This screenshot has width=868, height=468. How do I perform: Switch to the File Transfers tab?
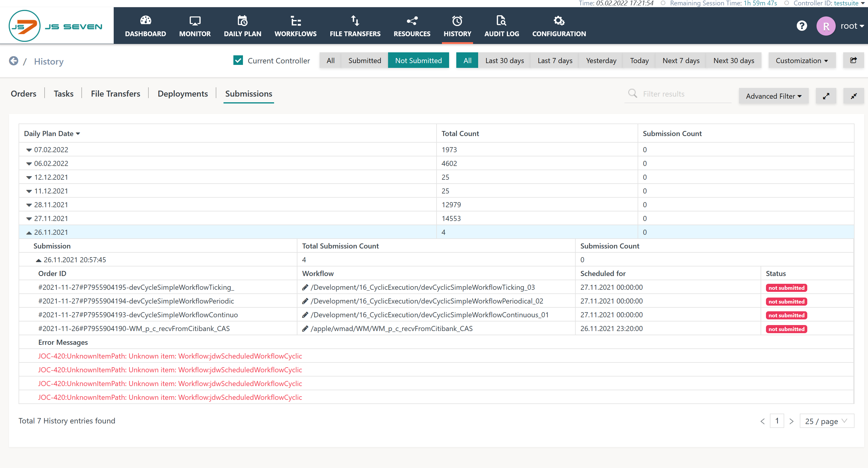click(x=115, y=94)
